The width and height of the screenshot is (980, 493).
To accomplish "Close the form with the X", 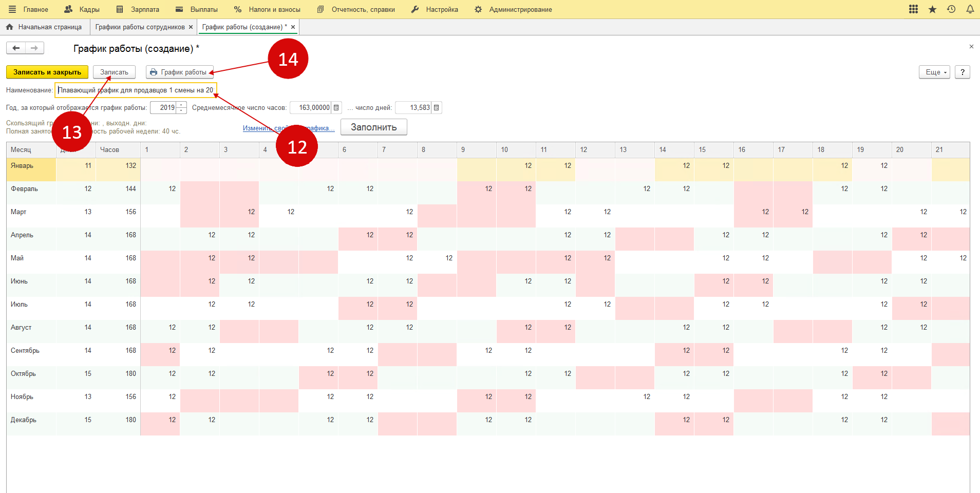I will 971,47.
